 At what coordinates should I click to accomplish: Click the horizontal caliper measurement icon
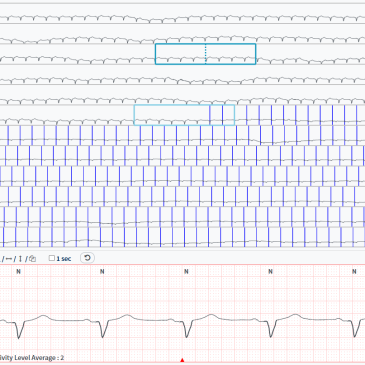9,259
